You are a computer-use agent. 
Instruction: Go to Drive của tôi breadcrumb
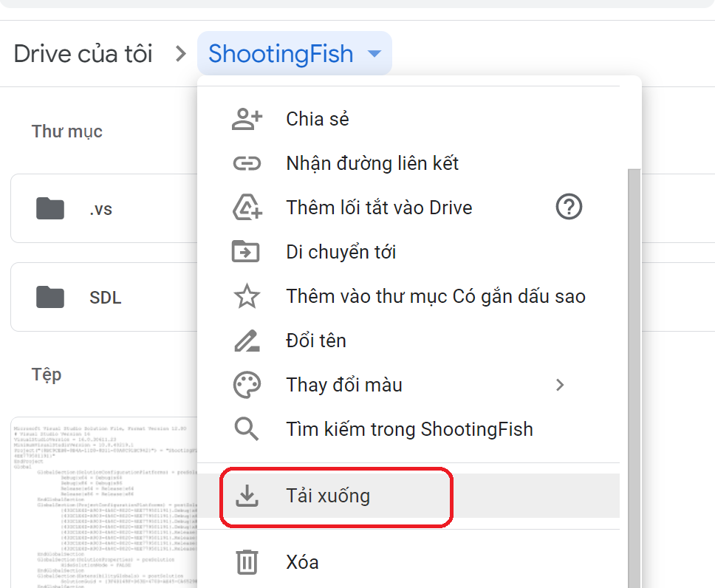[83, 54]
